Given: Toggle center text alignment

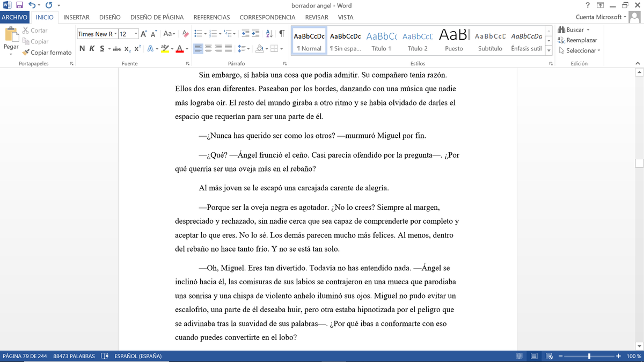Looking at the screenshot, I should [x=208, y=48].
